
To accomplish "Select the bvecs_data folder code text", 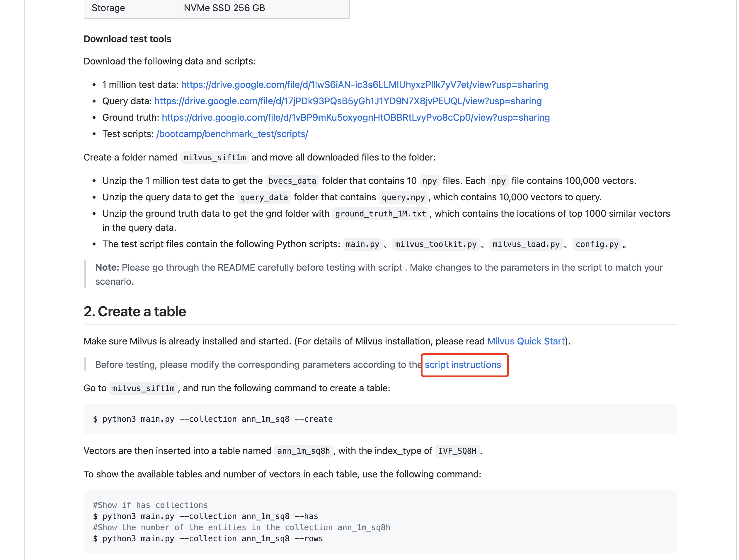I will [292, 181].
